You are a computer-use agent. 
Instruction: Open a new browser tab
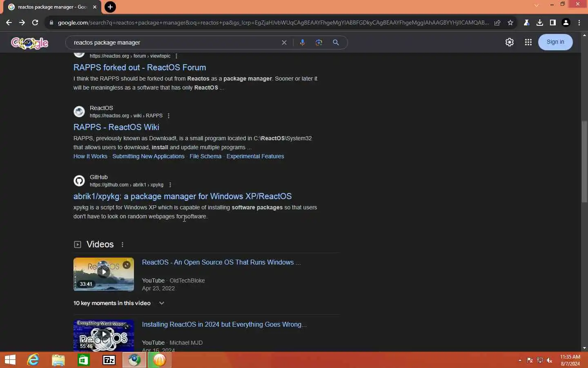[x=110, y=7]
